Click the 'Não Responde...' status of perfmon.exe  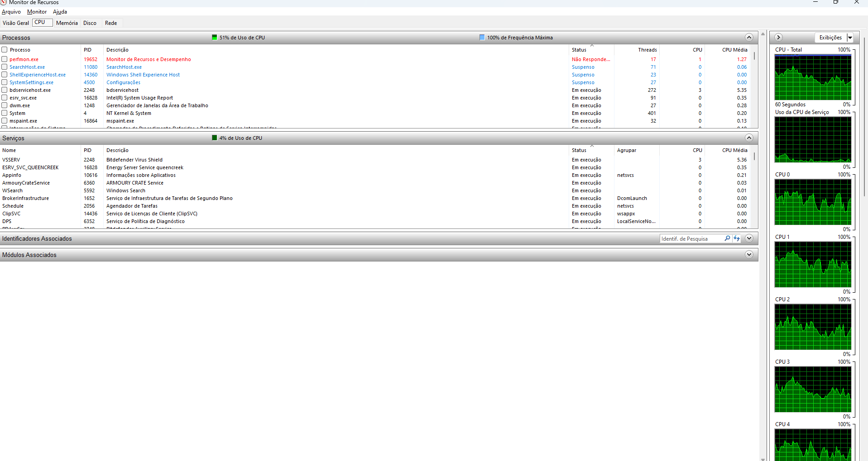click(591, 59)
